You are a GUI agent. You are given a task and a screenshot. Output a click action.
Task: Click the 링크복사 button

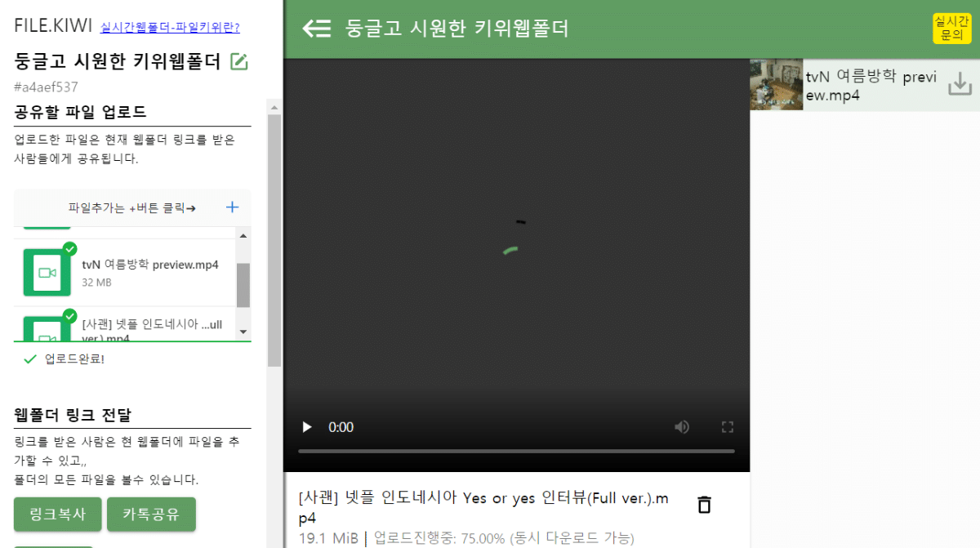pos(58,515)
